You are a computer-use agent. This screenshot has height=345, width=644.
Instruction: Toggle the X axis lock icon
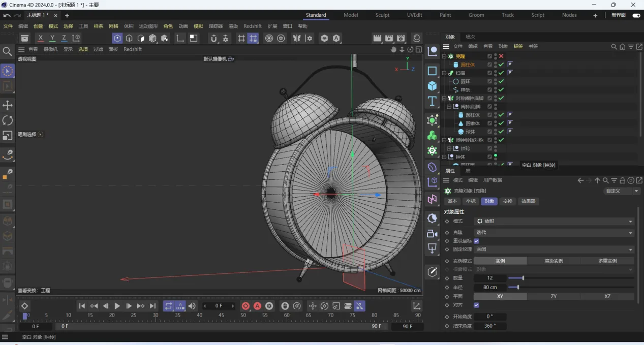41,38
